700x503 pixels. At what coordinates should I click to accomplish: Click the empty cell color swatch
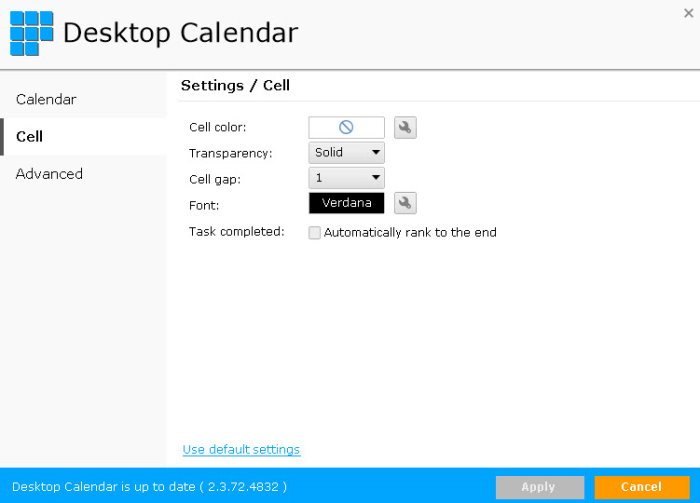pos(346,128)
